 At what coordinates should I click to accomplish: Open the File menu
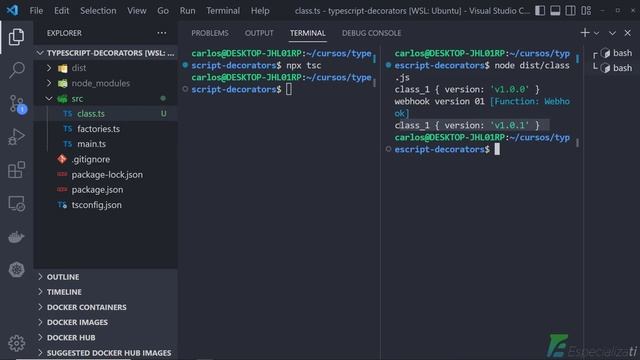click(36, 11)
